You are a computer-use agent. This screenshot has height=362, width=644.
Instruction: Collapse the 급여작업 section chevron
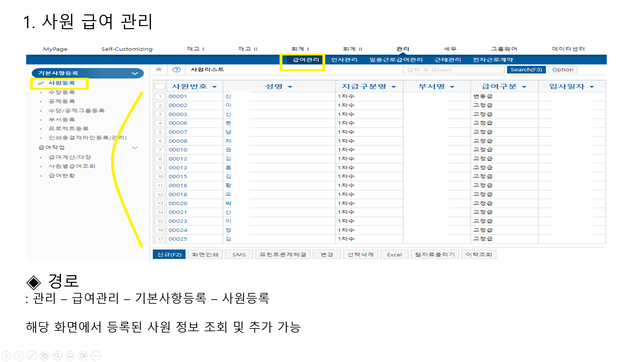pyautogui.click(x=135, y=147)
